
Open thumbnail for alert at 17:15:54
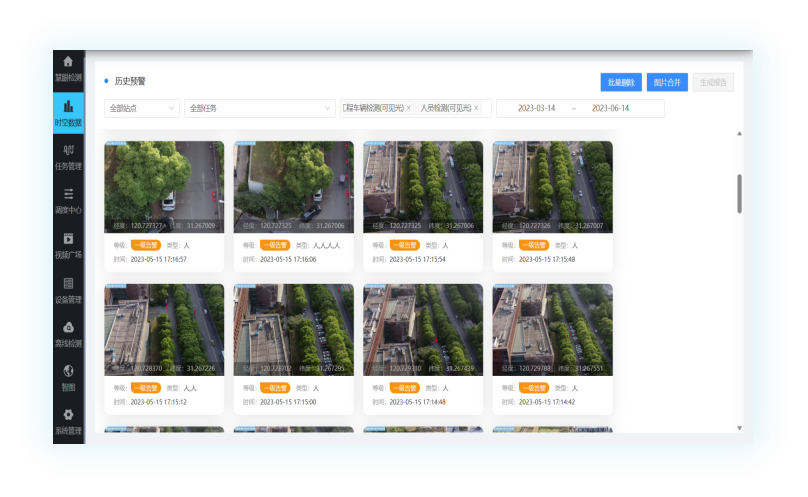423,187
